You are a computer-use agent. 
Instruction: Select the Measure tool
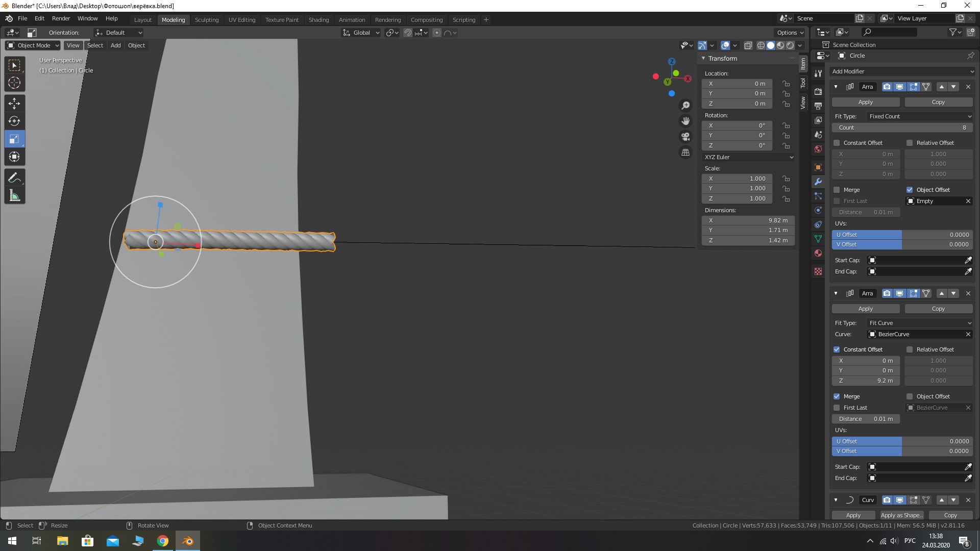pos(14,195)
